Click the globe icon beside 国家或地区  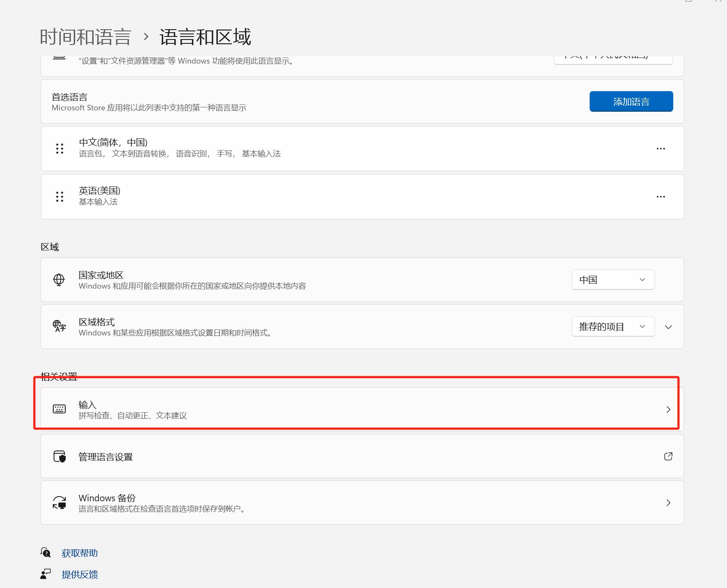(x=59, y=280)
